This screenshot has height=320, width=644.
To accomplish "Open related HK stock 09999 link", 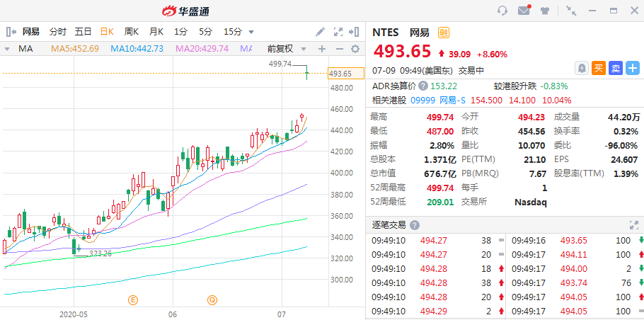I will coord(422,101).
